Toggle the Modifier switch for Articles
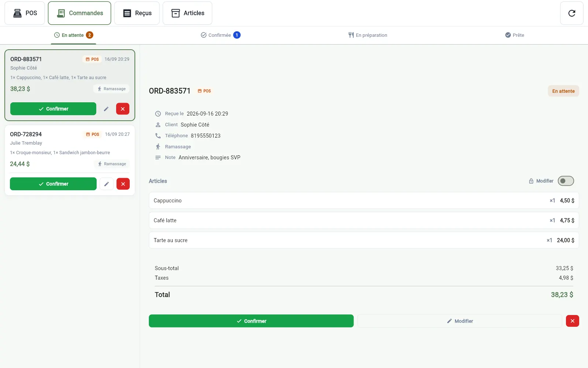588x368 pixels. [566, 181]
